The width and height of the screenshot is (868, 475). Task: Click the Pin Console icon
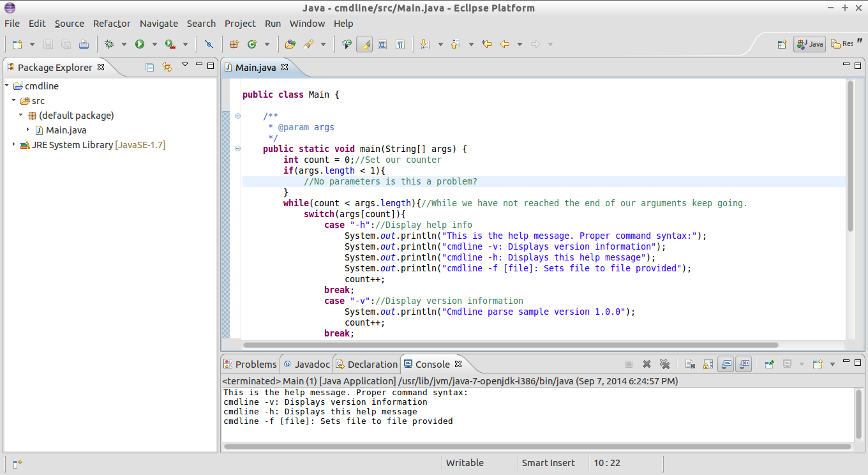(770, 364)
